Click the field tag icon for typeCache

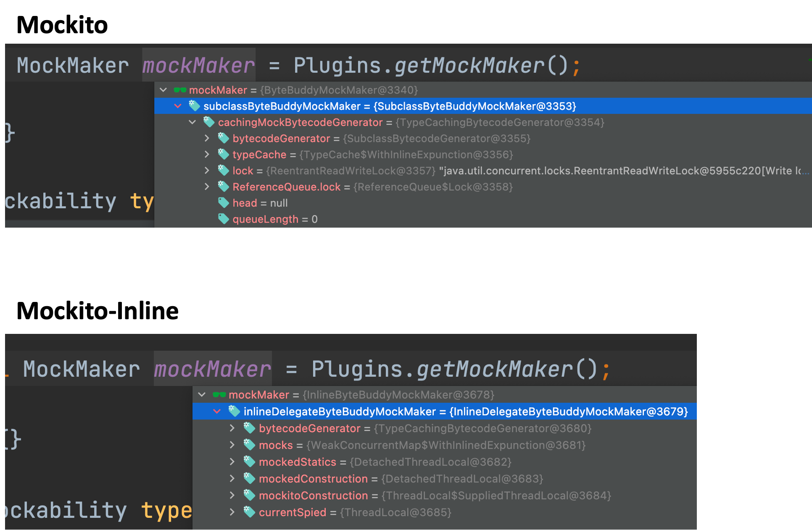click(223, 155)
